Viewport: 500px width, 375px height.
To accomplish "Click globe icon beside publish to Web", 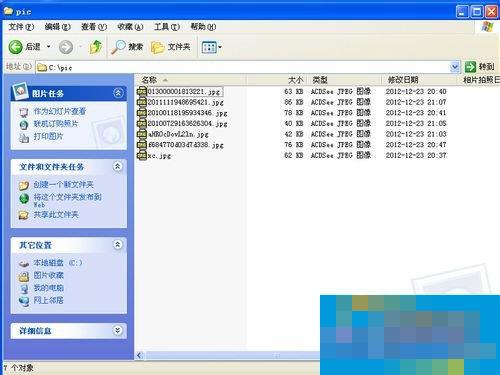I will (x=24, y=198).
